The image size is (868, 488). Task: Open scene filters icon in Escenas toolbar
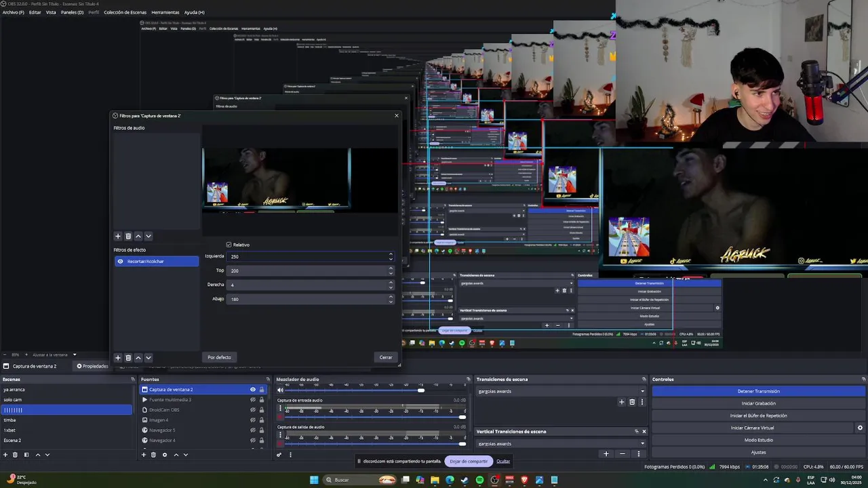click(x=26, y=455)
